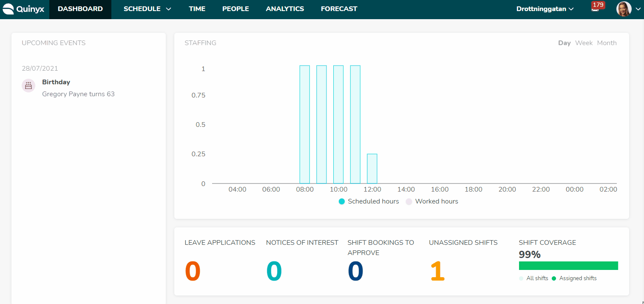Screen dimensions: 644x304
Task: Click the Birthday event title
Action: (x=56, y=82)
